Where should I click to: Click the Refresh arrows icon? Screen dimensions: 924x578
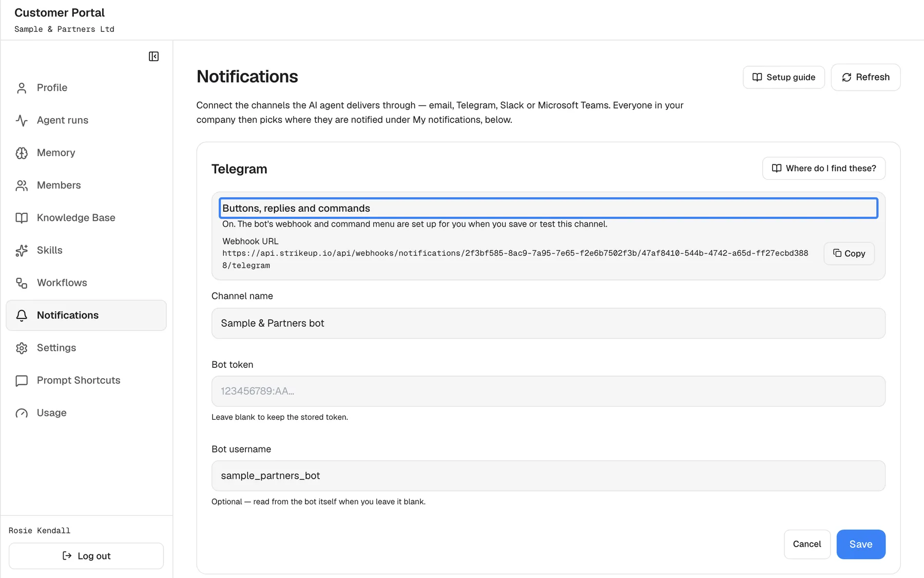pyautogui.click(x=846, y=77)
